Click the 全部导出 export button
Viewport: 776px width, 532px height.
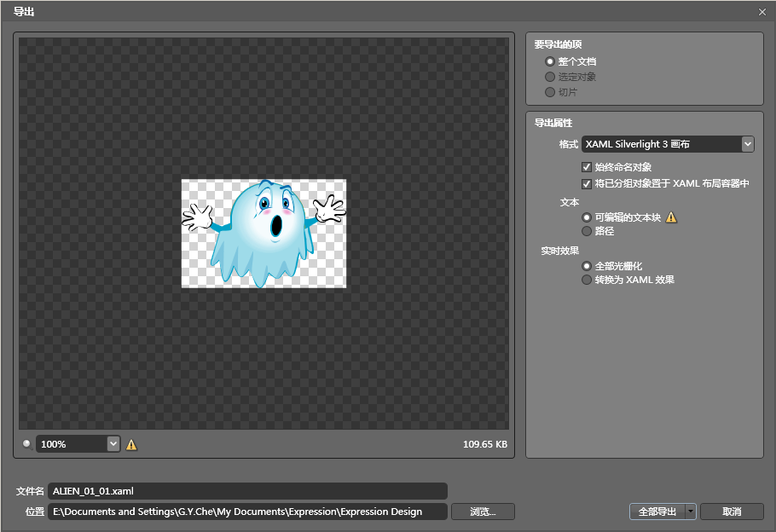pos(657,512)
